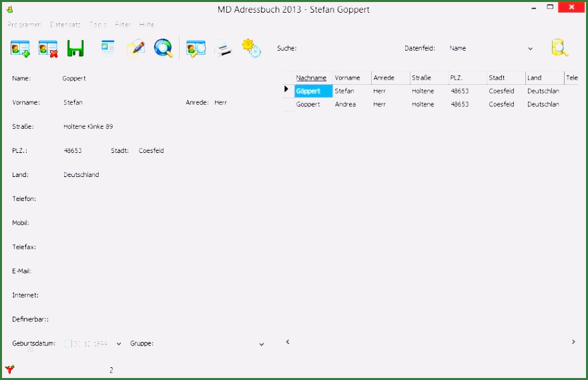Open the Geburtsdatum date picker
The height and width of the screenshot is (380, 588).
pyautogui.click(x=119, y=344)
